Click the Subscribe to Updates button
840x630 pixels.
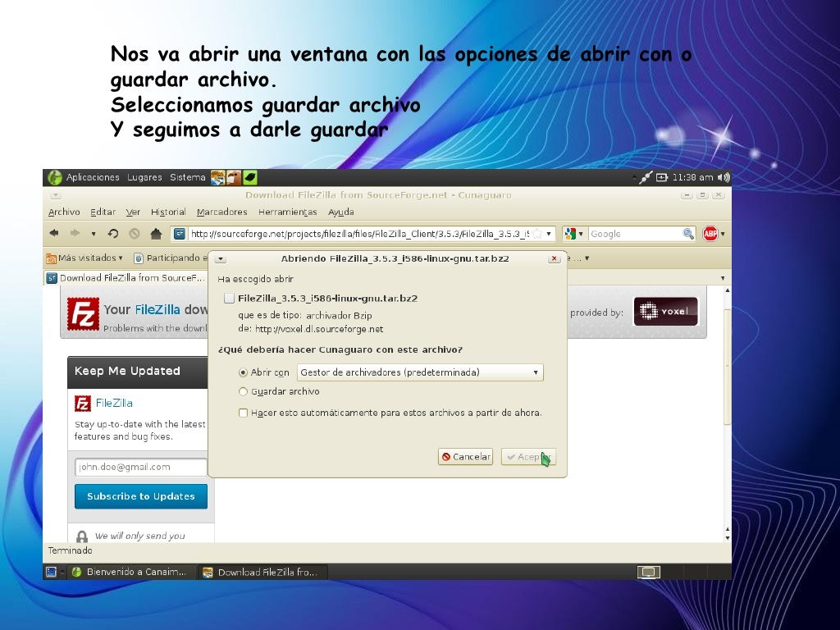(141, 496)
